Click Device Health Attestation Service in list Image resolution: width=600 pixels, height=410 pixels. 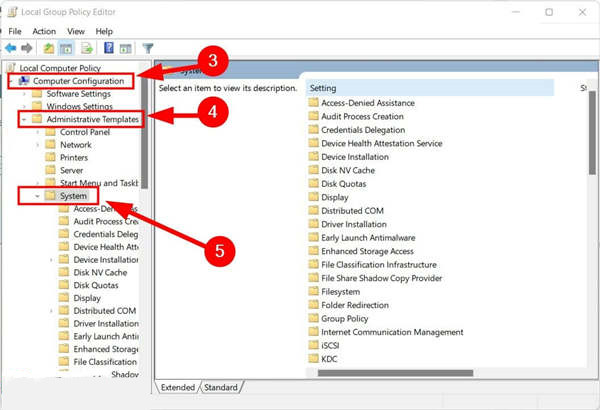pyautogui.click(x=382, y=143)
